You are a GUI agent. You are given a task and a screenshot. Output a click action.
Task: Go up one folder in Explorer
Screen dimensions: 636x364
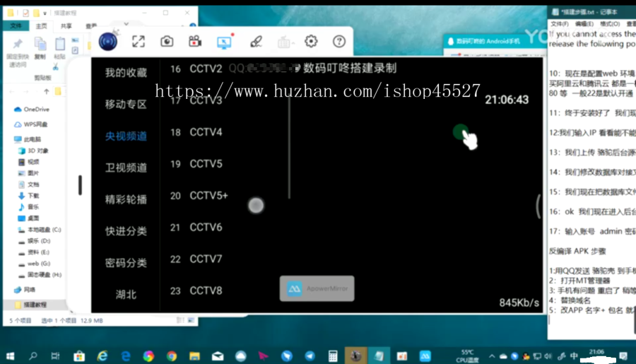(46, 92)
